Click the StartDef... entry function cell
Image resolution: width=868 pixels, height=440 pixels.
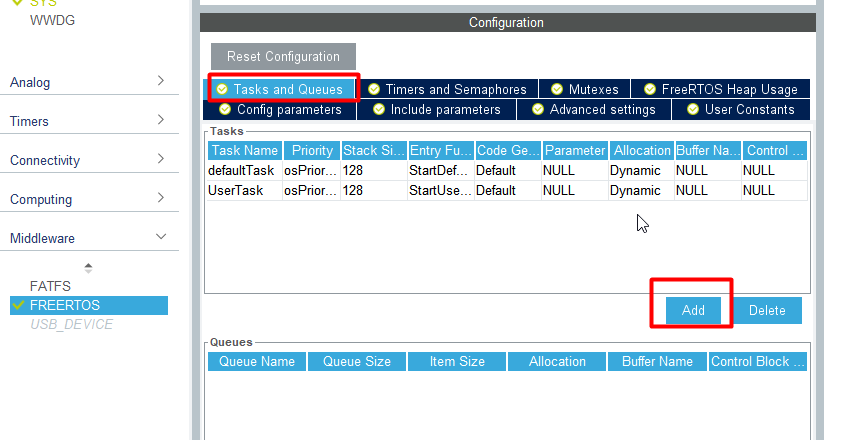point(441,170)
